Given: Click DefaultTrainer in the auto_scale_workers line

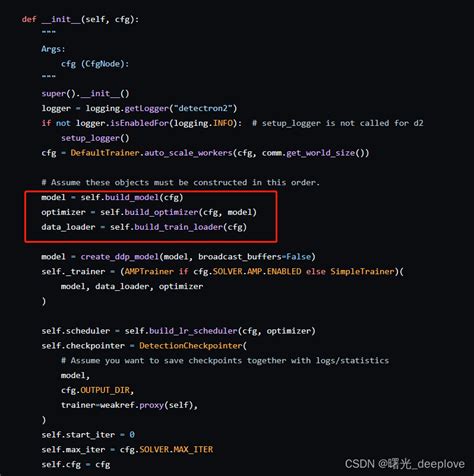Looking at the screenshot, I should click(x=105, y=153).
